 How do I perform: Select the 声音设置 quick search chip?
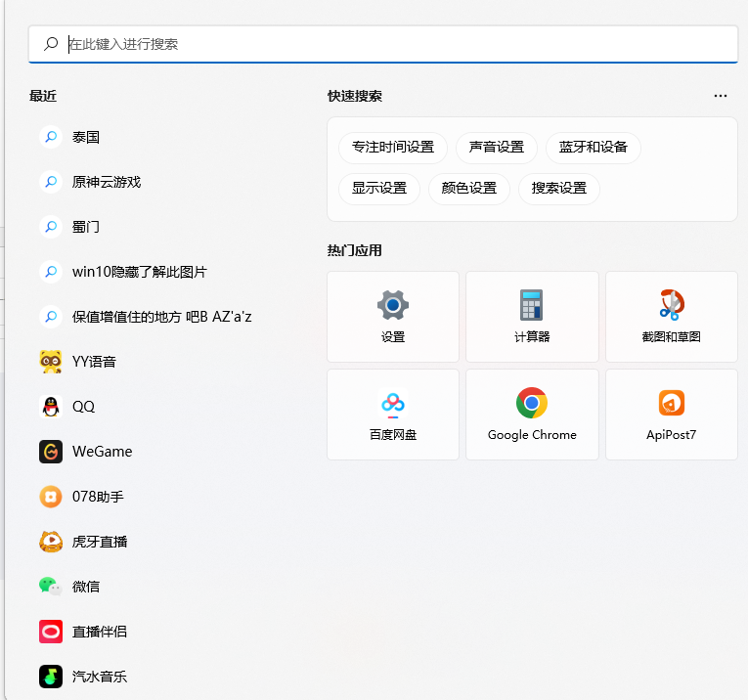click(x=497, y=148)
